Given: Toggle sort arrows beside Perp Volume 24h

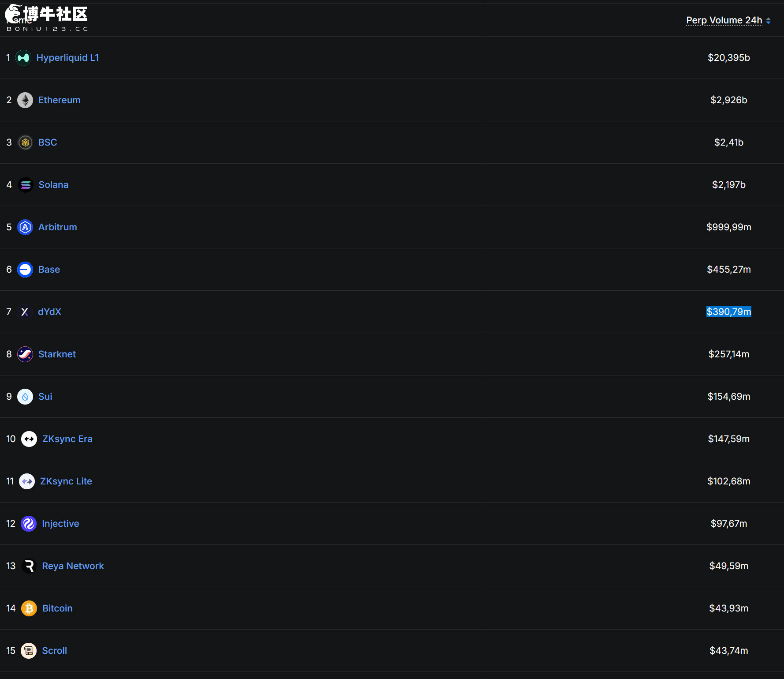Looking at the screenshot, I should point(769,21).
